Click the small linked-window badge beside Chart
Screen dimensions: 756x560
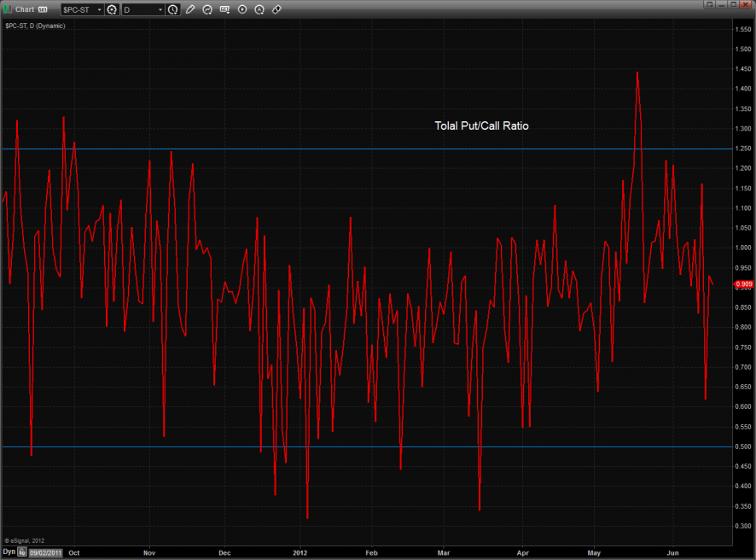(43, 9)
